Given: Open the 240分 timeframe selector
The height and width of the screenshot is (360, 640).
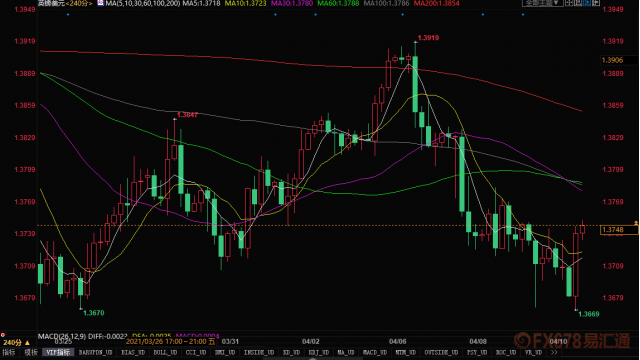Looking at the screenshot, I should tap(17, 342).
